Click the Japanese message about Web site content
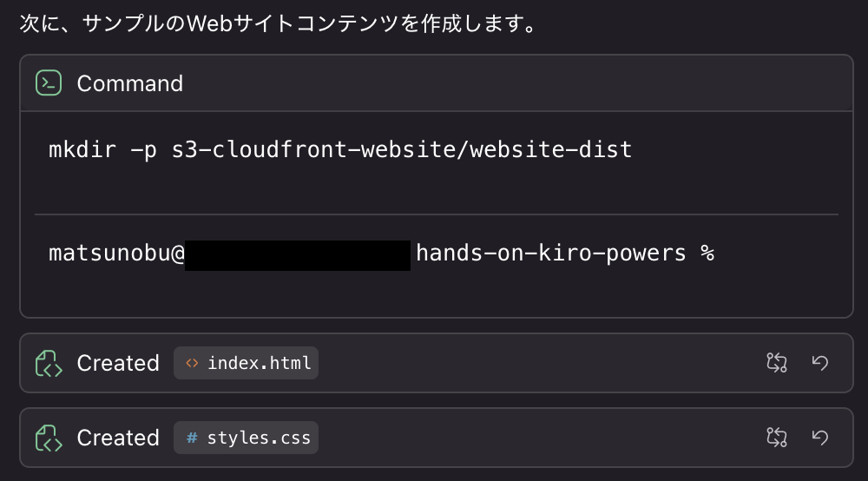This screenshot has width=868, height=481. (x=278, y=23)
